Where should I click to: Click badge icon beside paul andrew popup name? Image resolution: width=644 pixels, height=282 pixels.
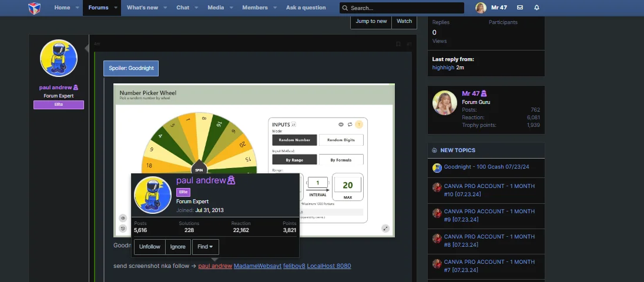click(x=232, y=180)
